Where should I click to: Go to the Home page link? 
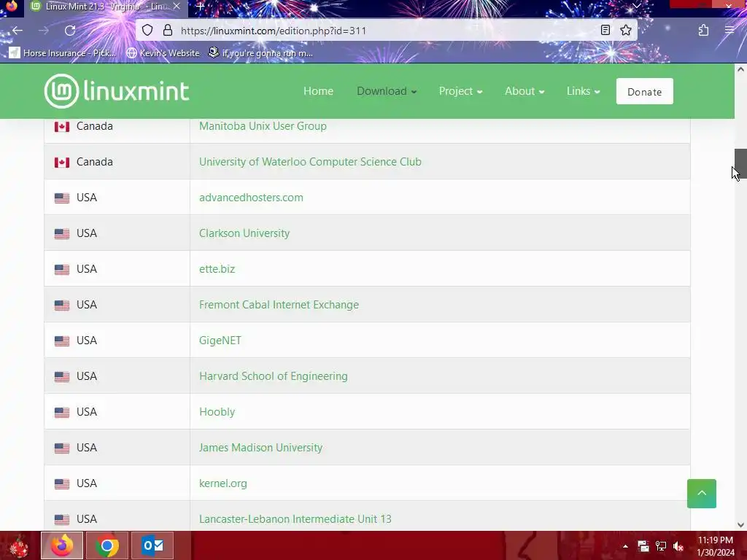(x=318, y=91)
